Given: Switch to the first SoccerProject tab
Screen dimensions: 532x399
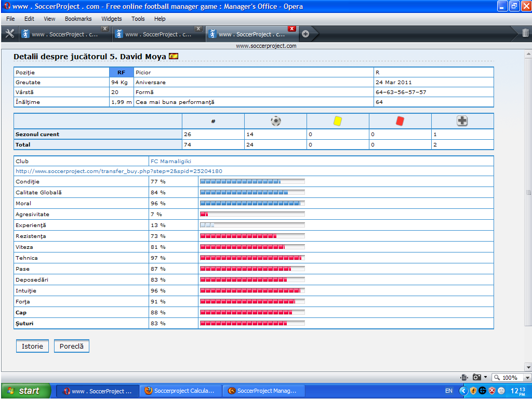Looking at the screenshot, I should tap(65, 34).
